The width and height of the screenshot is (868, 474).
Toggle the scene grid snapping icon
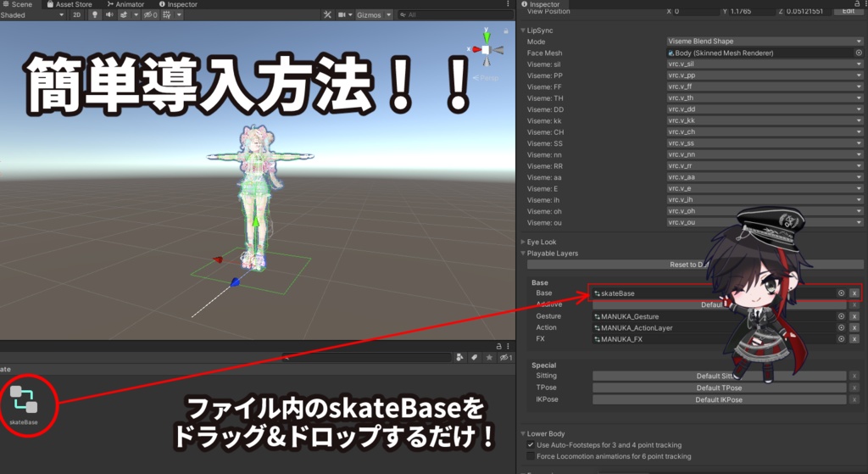167,15
